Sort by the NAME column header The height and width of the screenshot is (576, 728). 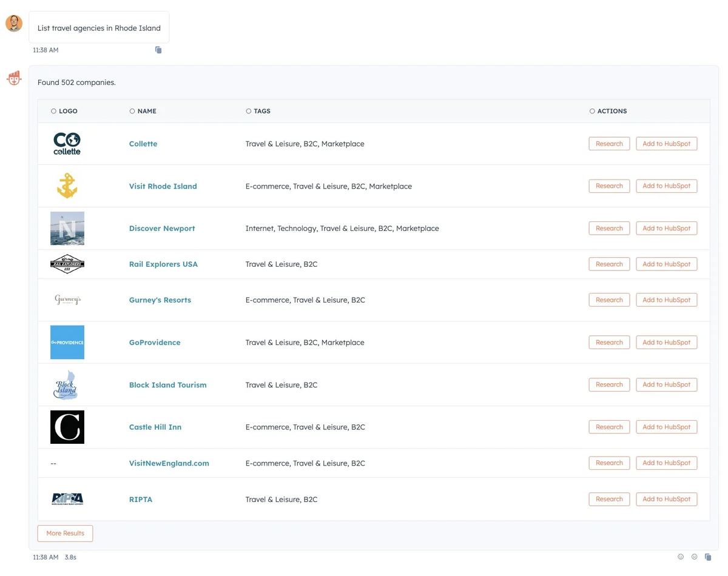tap(143, 111)
